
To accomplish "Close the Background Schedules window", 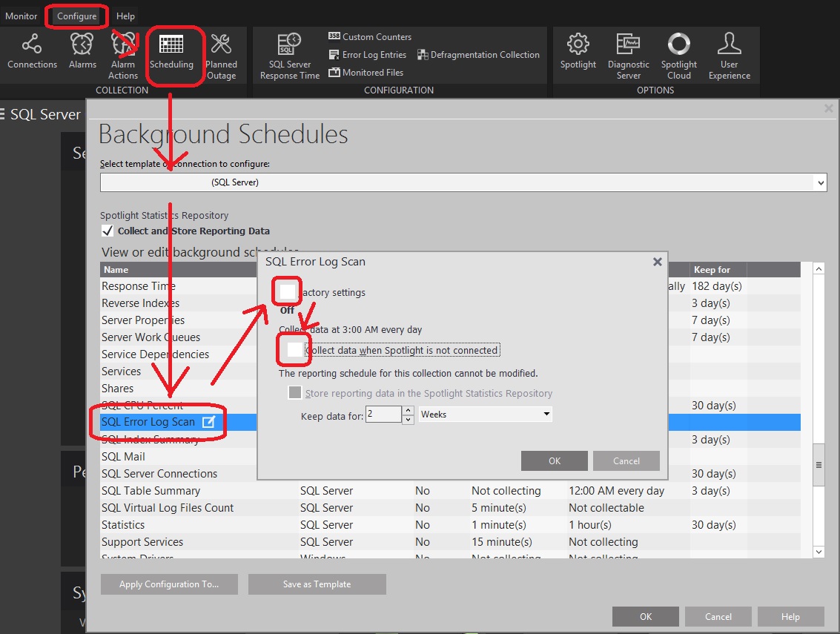I will pos(828,108).
